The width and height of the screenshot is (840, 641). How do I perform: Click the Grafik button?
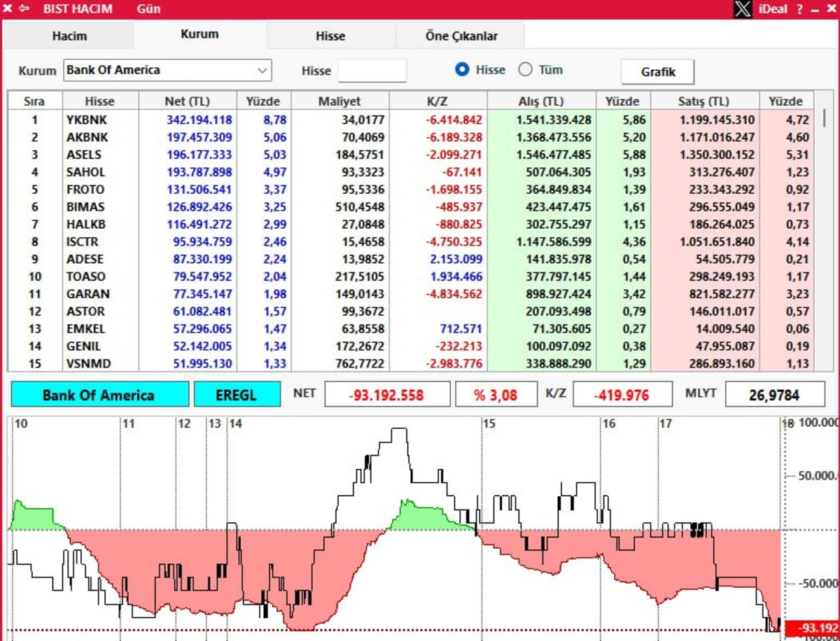(x=658, y=71)
